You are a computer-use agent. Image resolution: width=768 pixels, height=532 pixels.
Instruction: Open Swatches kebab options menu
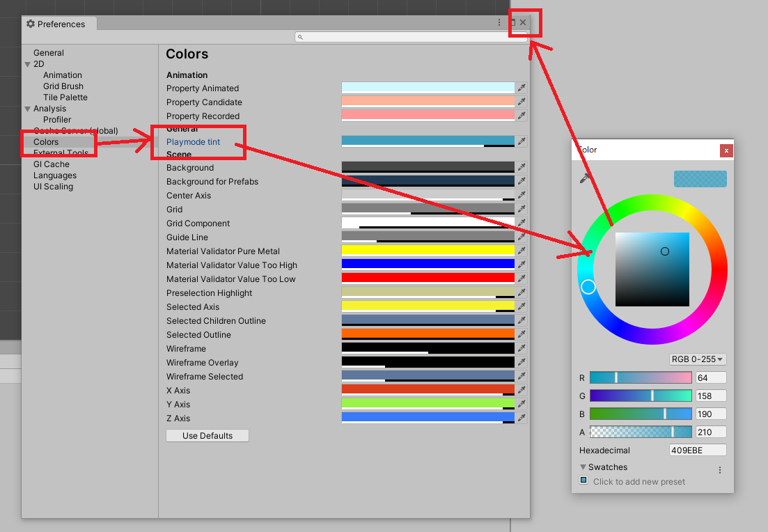pos(719,470)
